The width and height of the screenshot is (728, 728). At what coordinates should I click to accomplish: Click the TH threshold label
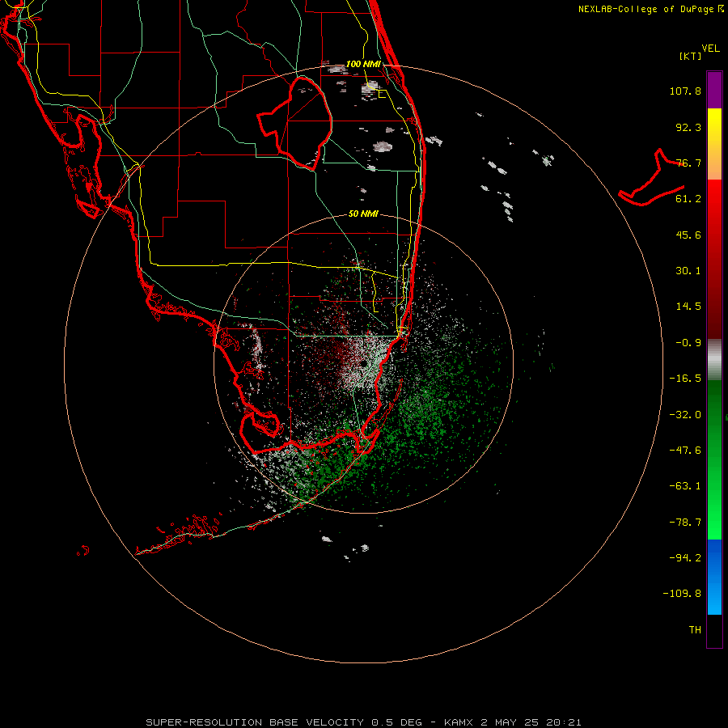coord(695,630)
